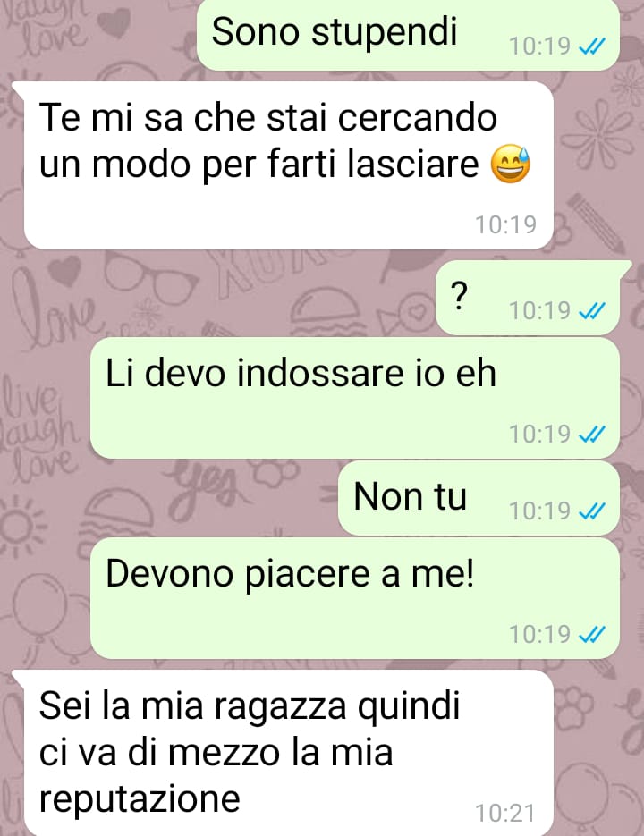Click the word 'reputazione' in the last message
This screenshot has width=644, height=836.
pos(140,798)
